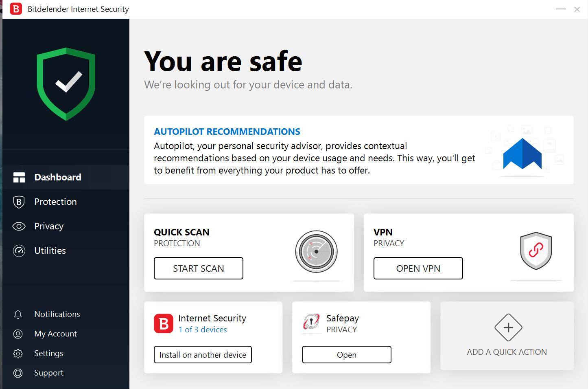Click the VPN shield link icon
The height and width of the screenshot is (389, 588).
click(536, 251)
